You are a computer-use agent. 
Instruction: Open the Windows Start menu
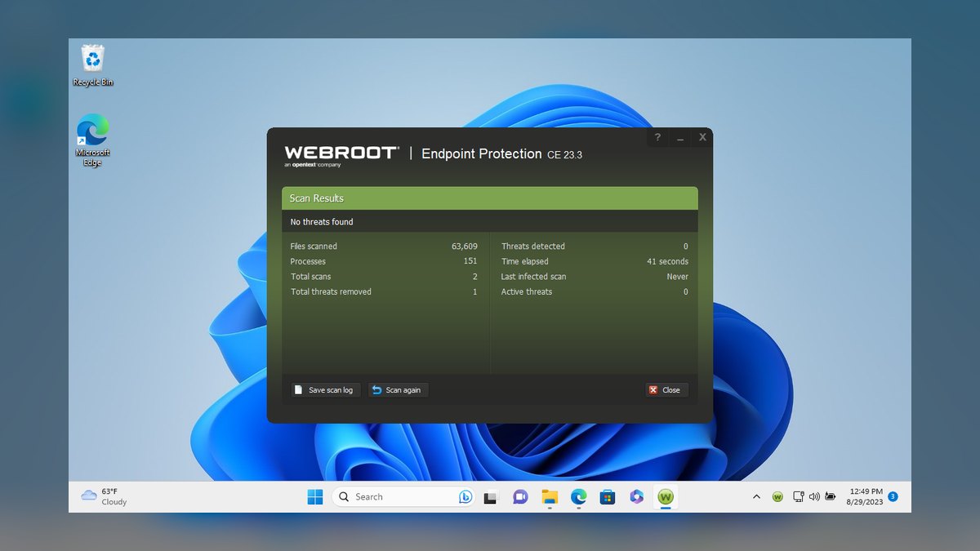(x=315, y=496)
